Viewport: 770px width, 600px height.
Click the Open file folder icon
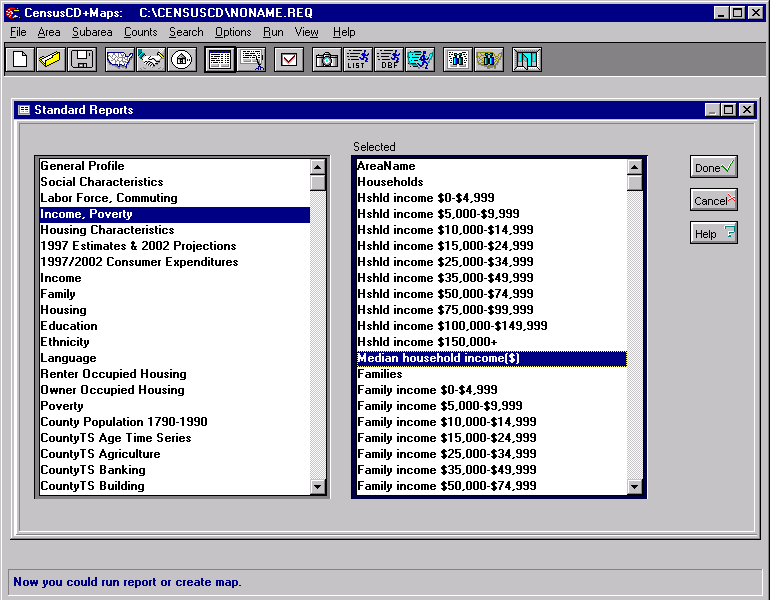coord(51,60)
